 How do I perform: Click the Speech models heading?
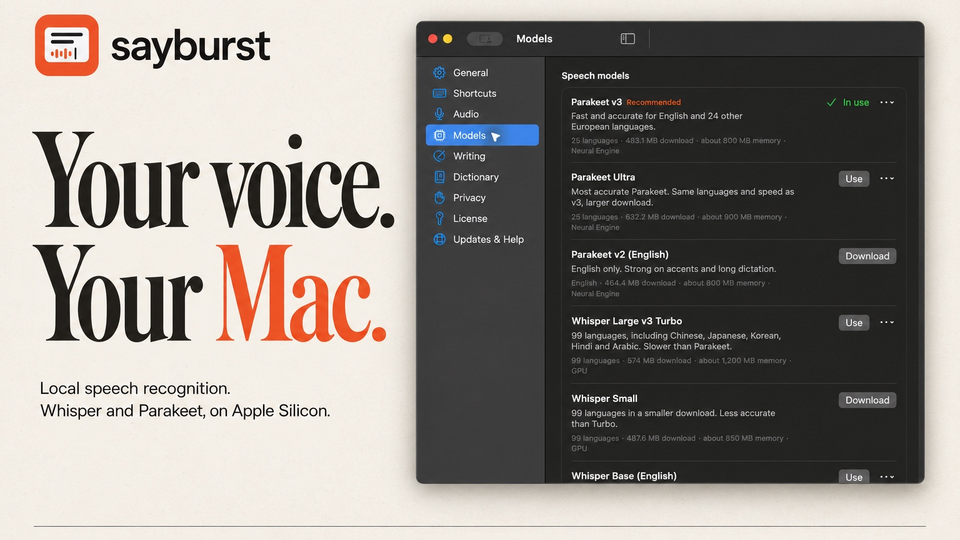(x=595, y=76)
